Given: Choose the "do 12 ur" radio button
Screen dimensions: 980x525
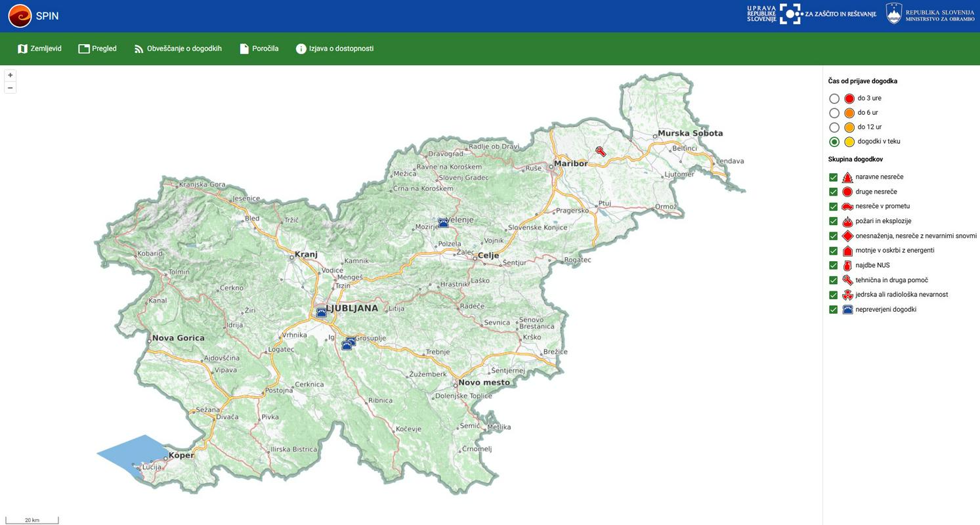Looking at the screenshot, I should point(834,127).
